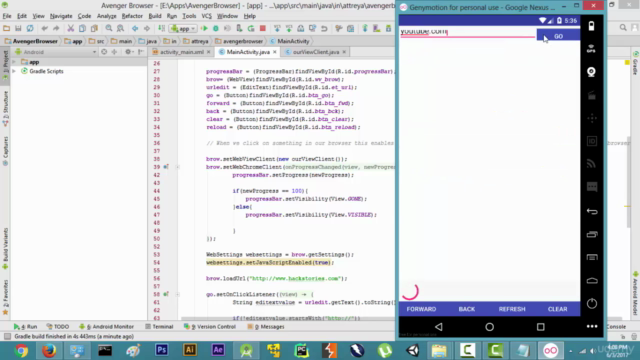Click Genymotion GPS widget icon
This screenshot has height=360, width=640.
(x=591, y=49)
